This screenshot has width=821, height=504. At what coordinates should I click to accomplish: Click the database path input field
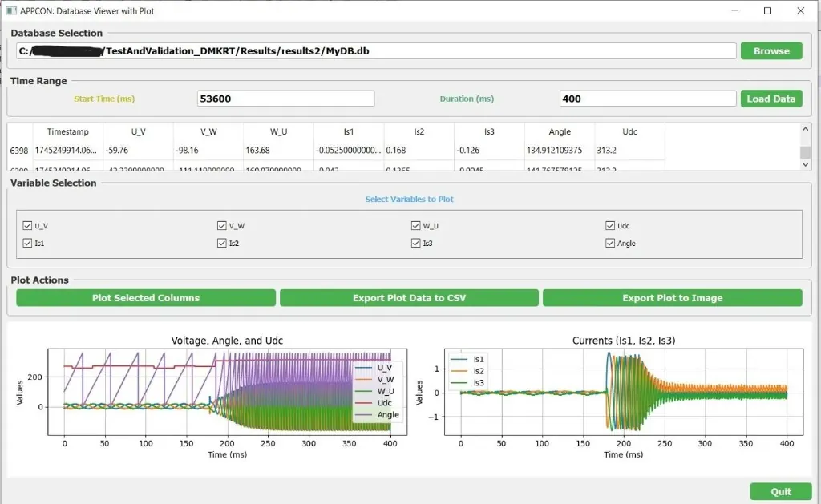point(376,50)
